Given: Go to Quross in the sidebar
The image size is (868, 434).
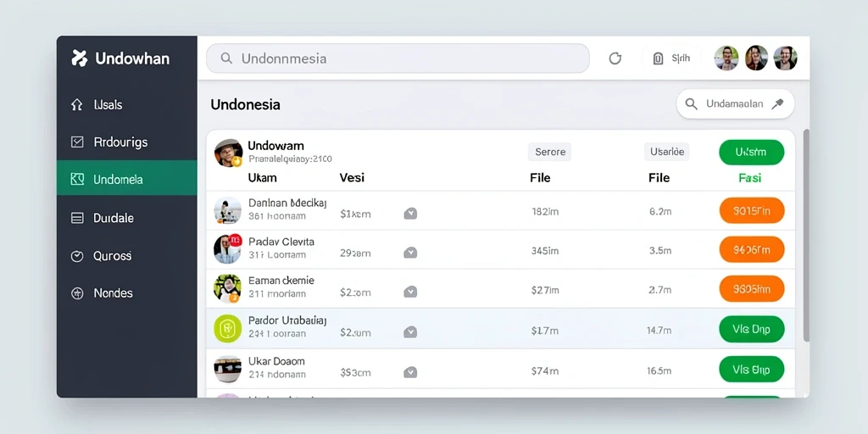Looking at the screenshot, I should point(127,256).
